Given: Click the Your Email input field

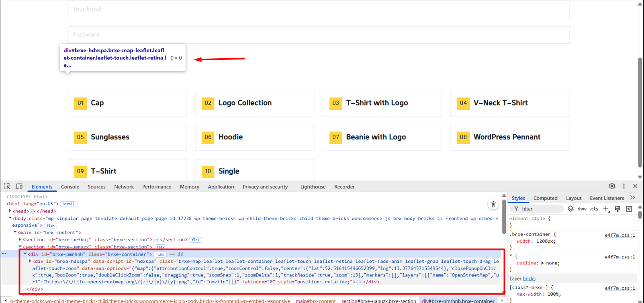Looking at the screenshot, I should [x=318, y=9].
